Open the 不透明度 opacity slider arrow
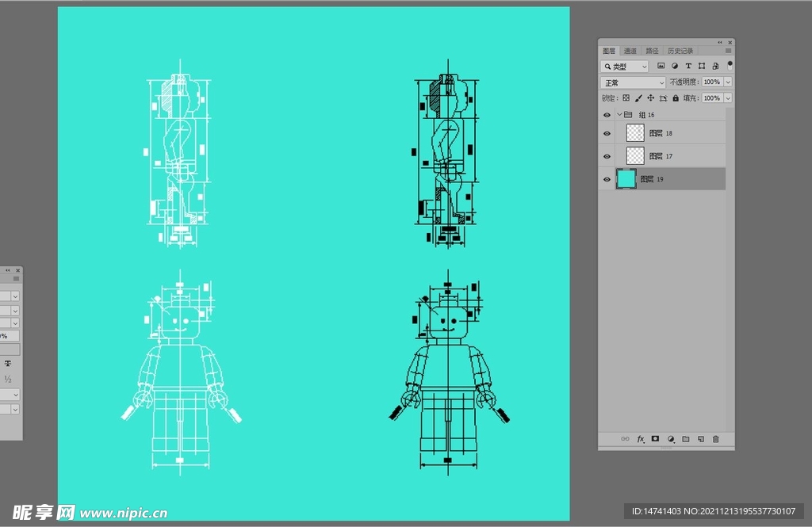This screenshot has height=527, width=812. tap(728, 82)
